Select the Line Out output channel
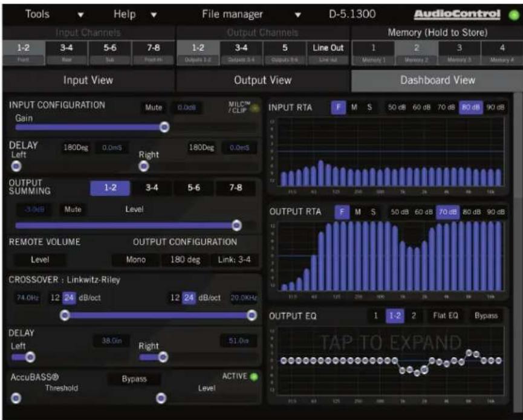Viewport: 523px width, 420px height. click(328, 53)
